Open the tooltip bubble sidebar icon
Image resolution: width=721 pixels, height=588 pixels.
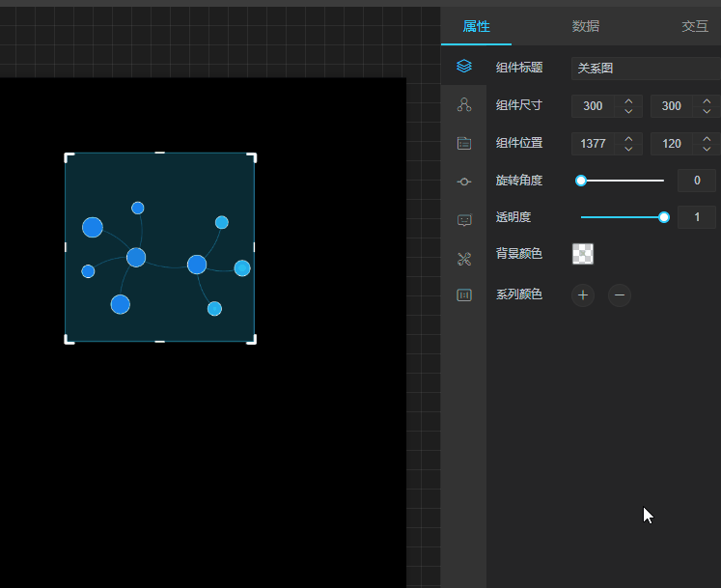pos(464,220)
